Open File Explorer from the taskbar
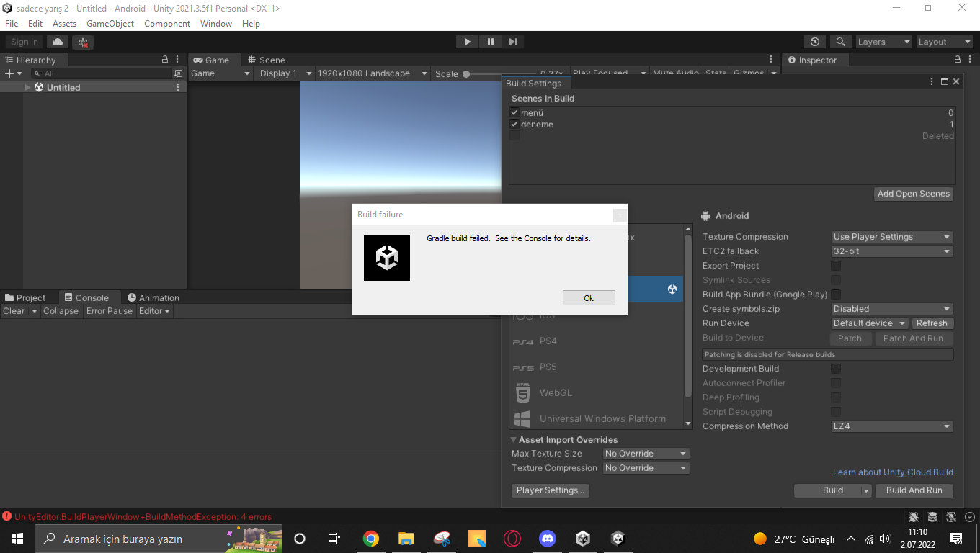This screenshot has width=980, height=553. click(x=406, y=539)
